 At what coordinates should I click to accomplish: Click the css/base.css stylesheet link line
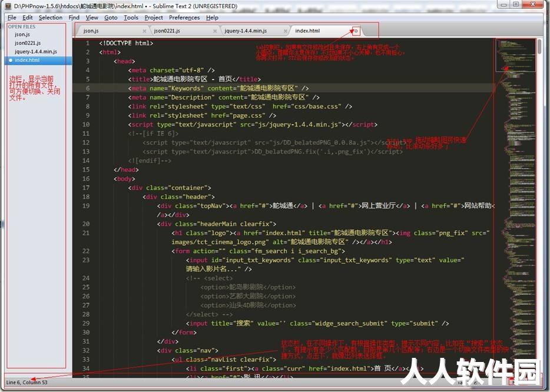click(x=240, y=107)
